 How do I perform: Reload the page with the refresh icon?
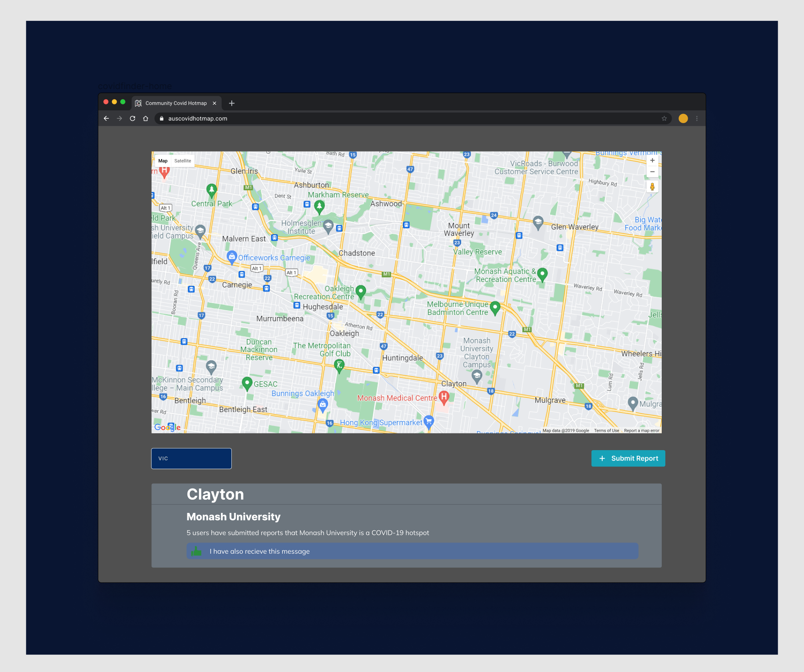(133, 118)
